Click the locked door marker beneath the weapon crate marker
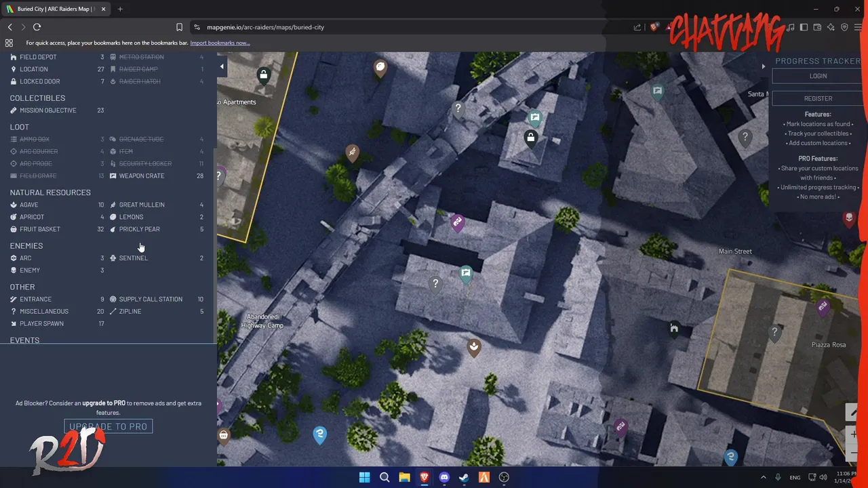The width and height of the screenshot is (868, 488). click(x=531, y=139)
